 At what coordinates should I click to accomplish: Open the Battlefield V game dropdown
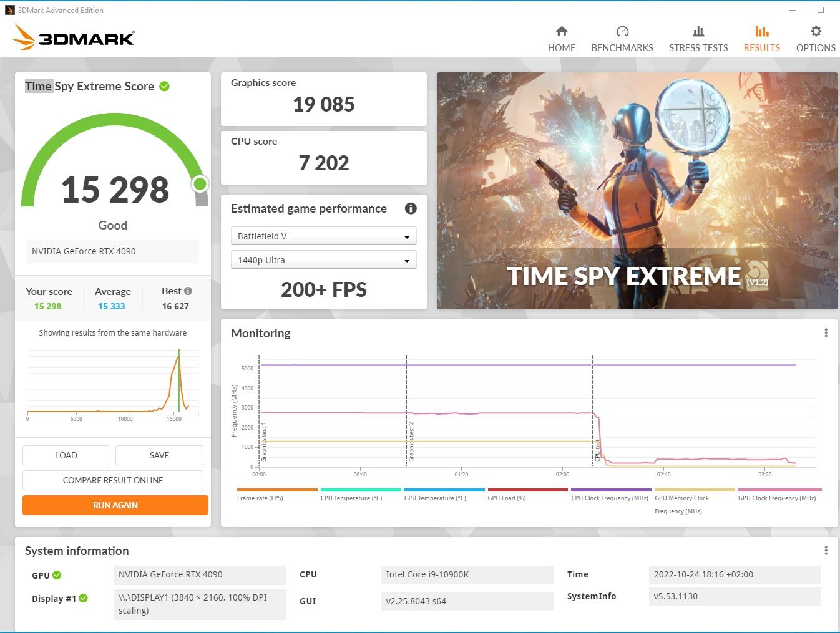pos(324,236)
